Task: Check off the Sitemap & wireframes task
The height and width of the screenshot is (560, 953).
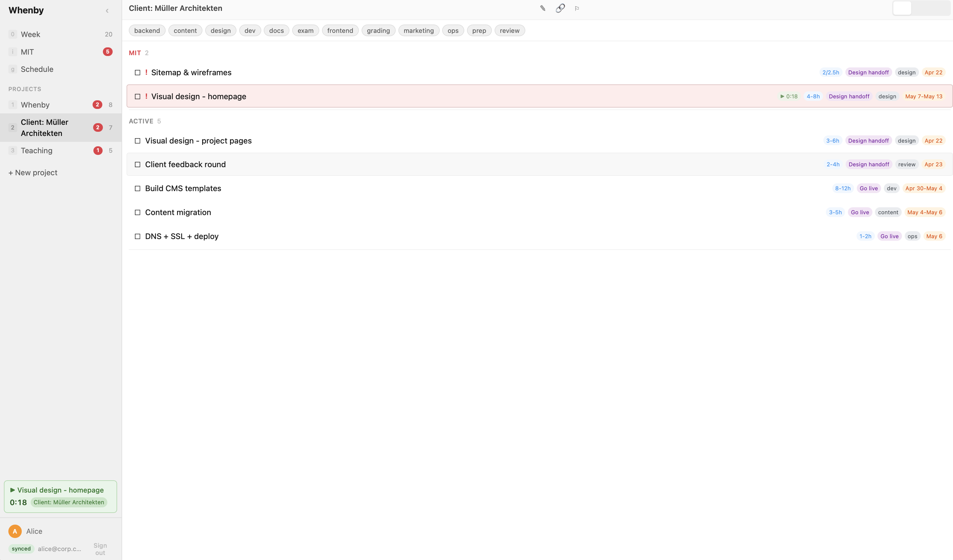Action: 138,72
